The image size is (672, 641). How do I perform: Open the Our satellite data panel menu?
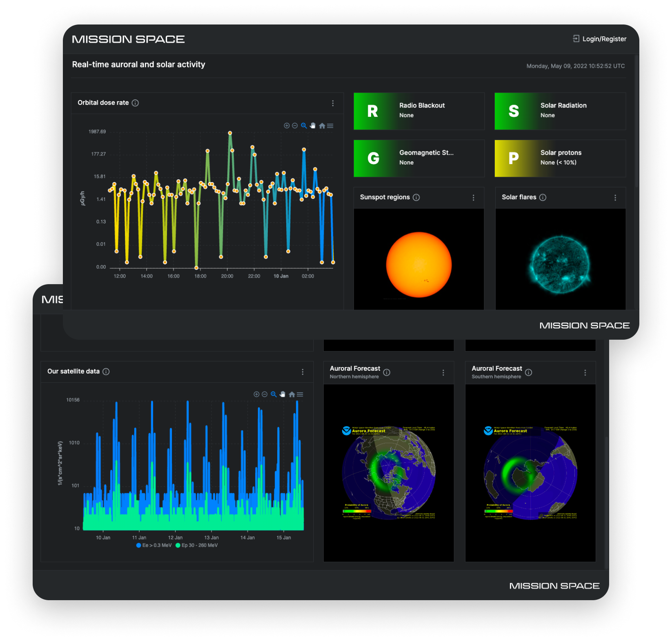coord(303,372)
